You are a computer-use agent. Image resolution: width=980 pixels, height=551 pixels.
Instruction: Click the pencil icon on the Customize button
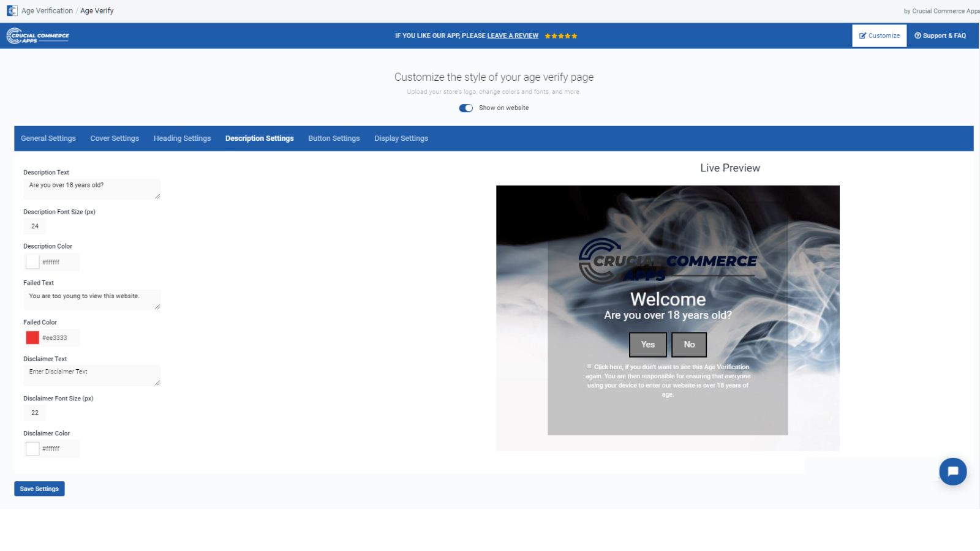click(864, 36)
